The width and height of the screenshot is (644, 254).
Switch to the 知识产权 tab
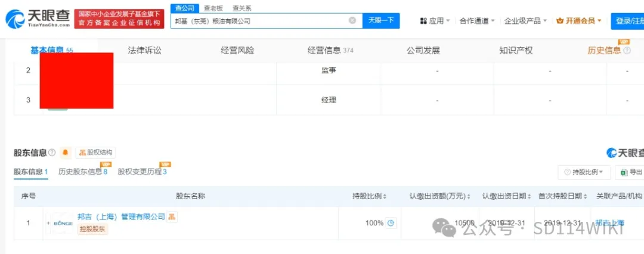(x=516, y=51)
